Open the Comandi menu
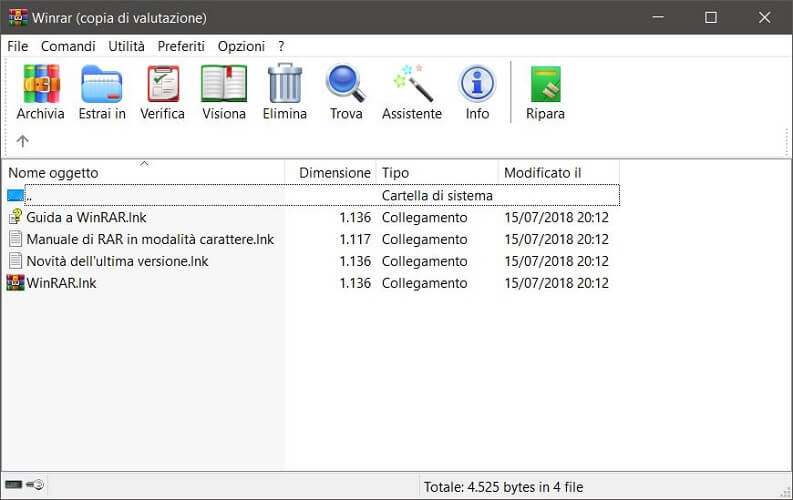 click(x=68, y=46)
